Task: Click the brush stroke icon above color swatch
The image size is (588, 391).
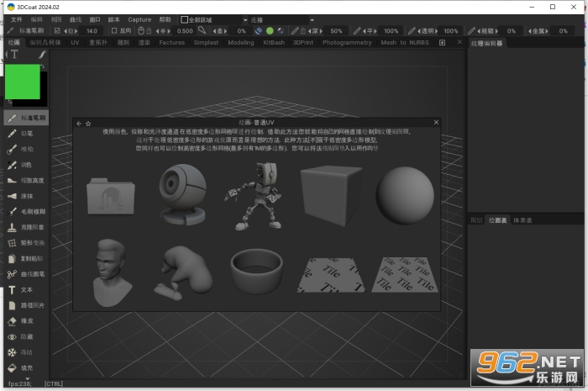Action: pyautogui.click(x=42, y=55)
